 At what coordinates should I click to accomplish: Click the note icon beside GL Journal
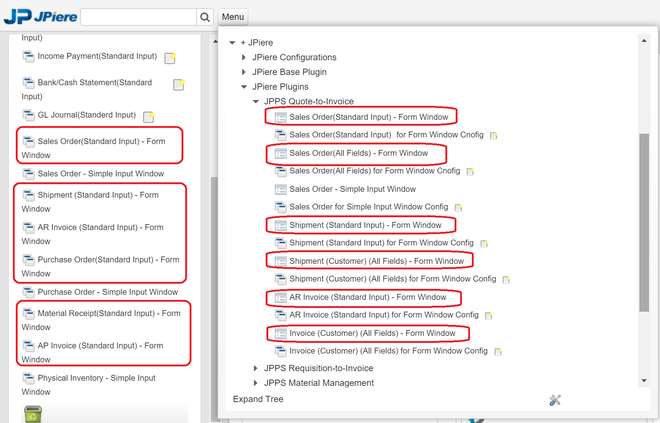(x=149, y=117)
